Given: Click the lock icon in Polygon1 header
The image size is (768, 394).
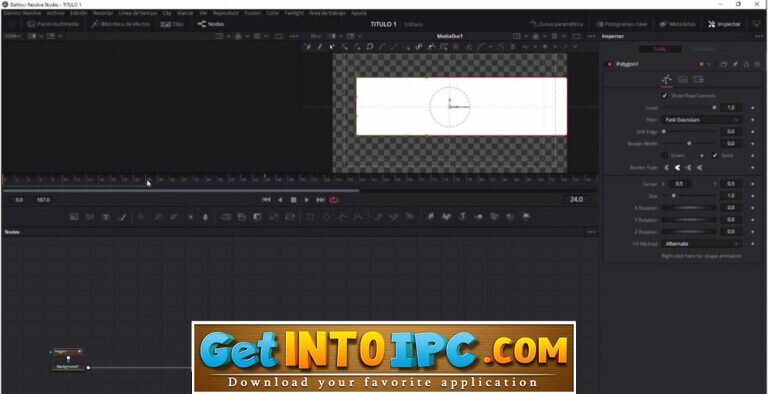Looking at the screenshot, I should tap(746, 64).
